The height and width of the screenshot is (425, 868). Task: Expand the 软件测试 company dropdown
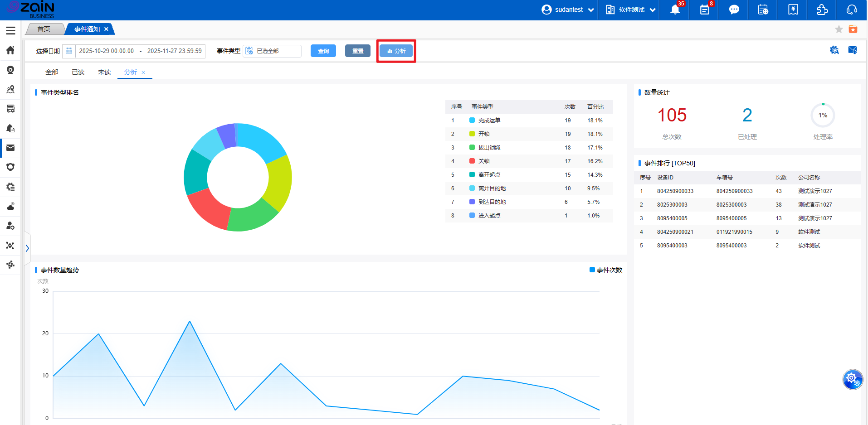[631, 10]
